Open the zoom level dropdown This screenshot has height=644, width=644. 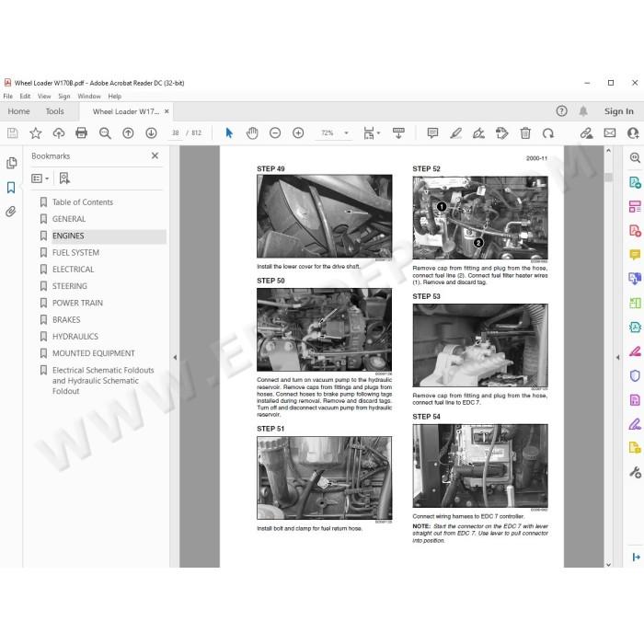coord(346,133)
